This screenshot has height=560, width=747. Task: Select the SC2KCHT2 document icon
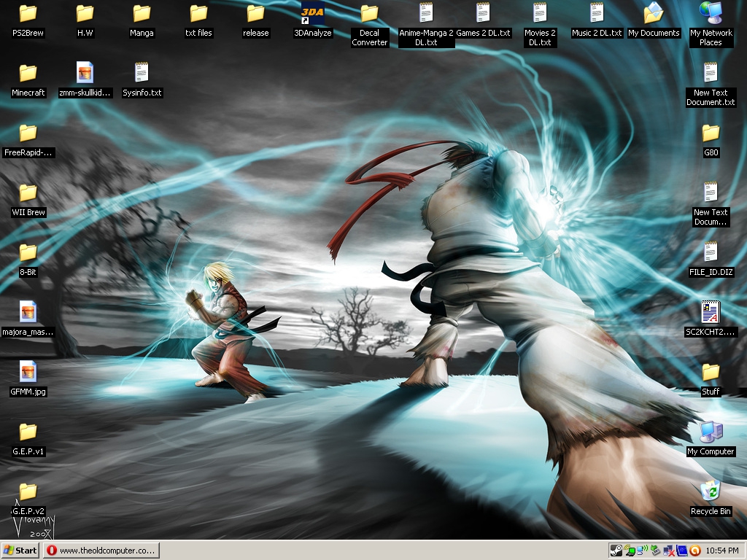pyautogui.click(x=710, y=312)
